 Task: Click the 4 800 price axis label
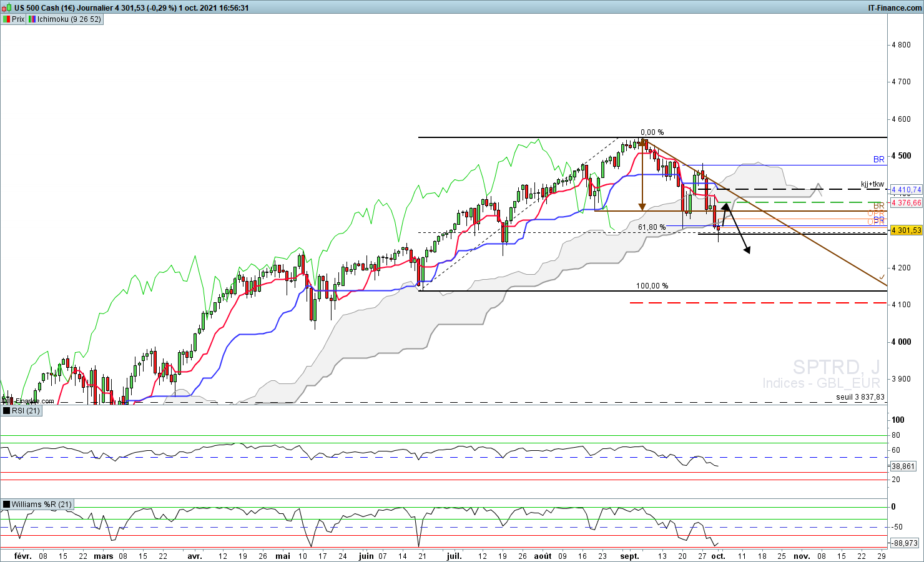(x=902, y=45)
